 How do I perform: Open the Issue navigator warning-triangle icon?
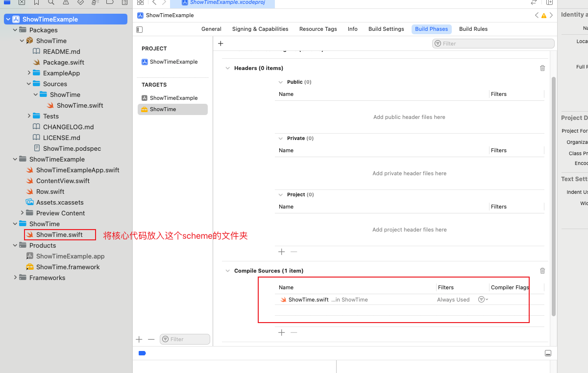[66, 2]
